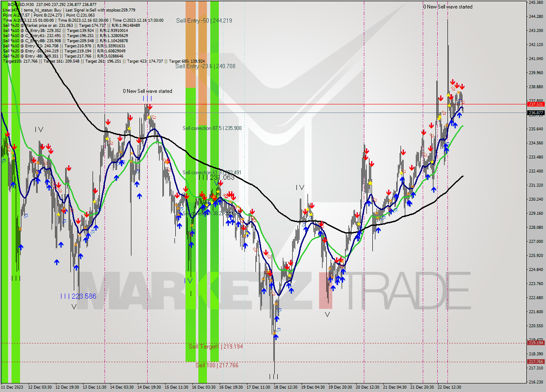Click the 'I I I 231.063' wave label

216,178
